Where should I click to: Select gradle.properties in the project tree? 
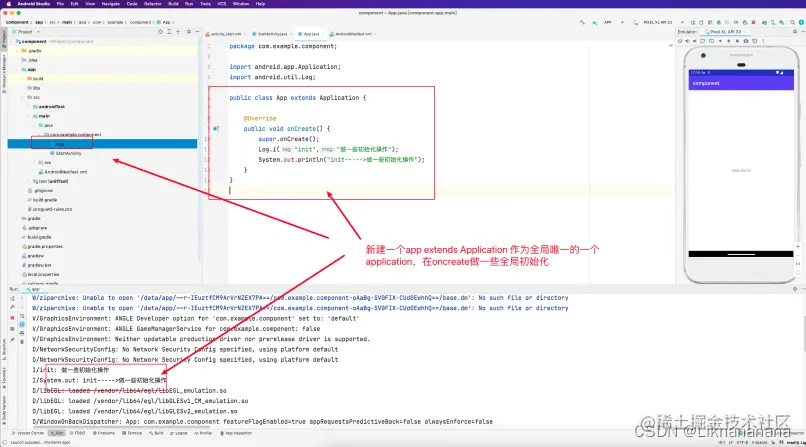coord(43,247)
